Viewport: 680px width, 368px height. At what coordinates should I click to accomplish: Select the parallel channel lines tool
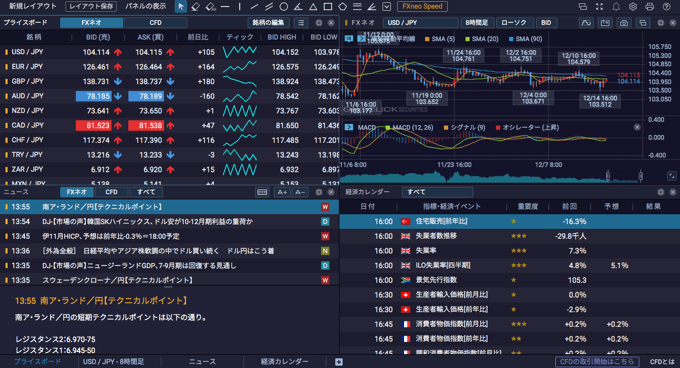(269, 7)
